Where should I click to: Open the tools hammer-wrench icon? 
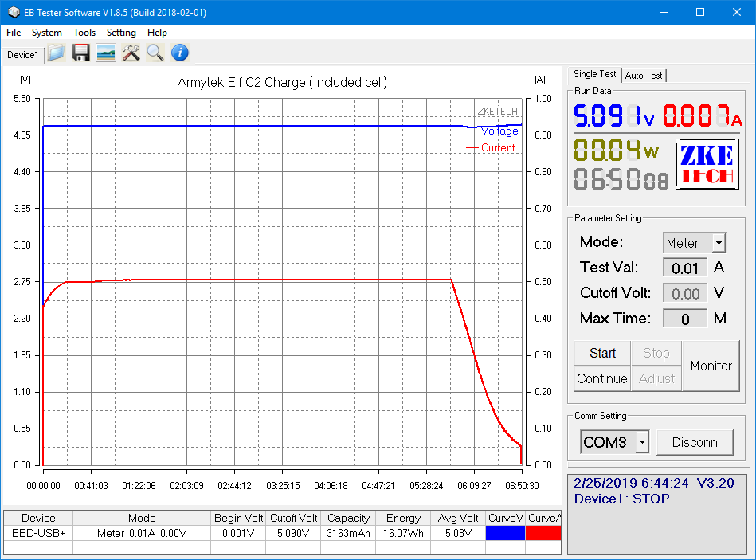(131, 53)
